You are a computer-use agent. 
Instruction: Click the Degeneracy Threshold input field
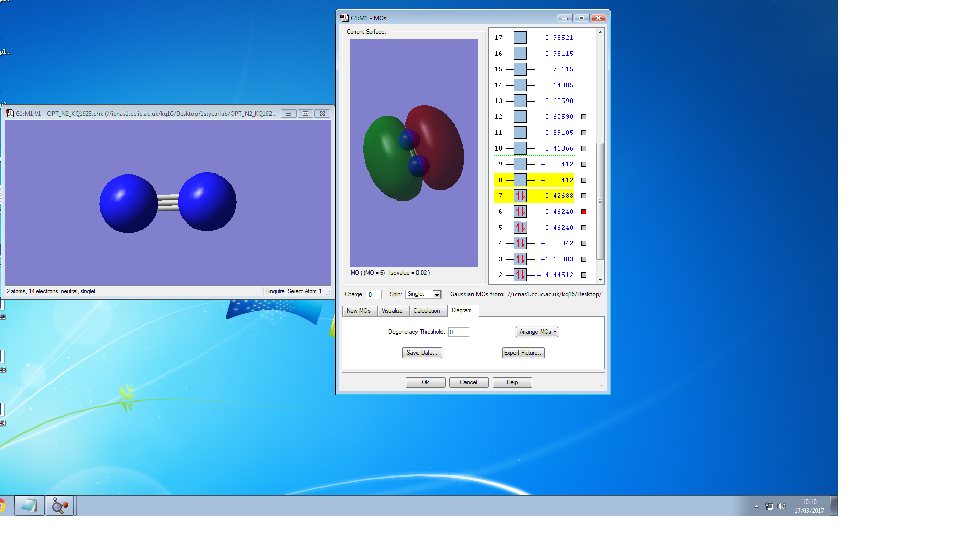tap(458, 332)
